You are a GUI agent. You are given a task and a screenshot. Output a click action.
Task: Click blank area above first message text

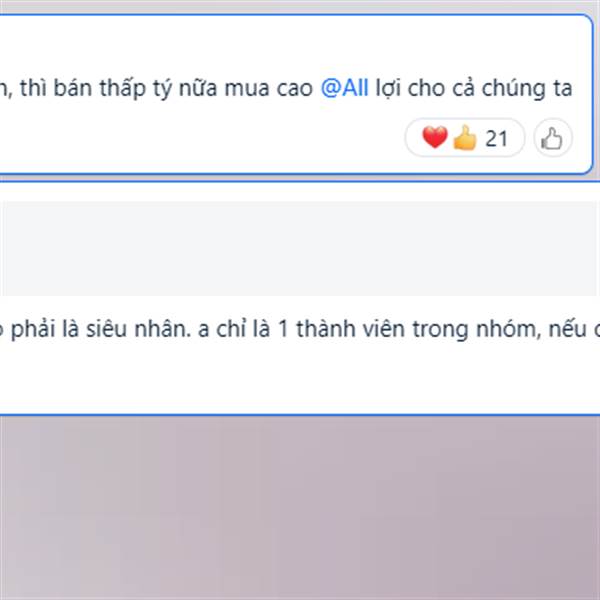pyautogui.click(x=296, y=44)
